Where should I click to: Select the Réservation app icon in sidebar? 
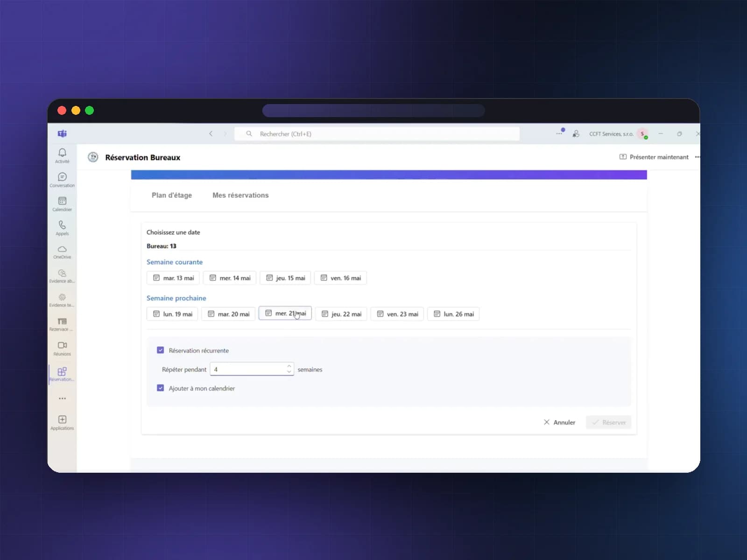coord(62,374)
